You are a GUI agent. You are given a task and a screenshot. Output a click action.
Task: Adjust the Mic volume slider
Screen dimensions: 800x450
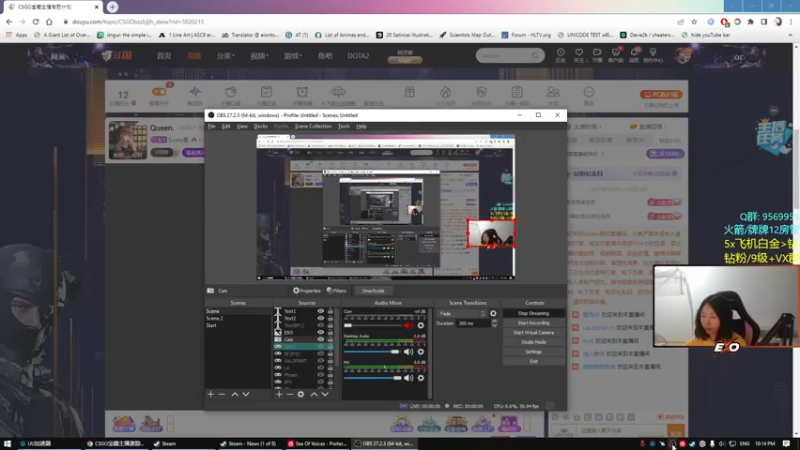[x=372, y=378]
